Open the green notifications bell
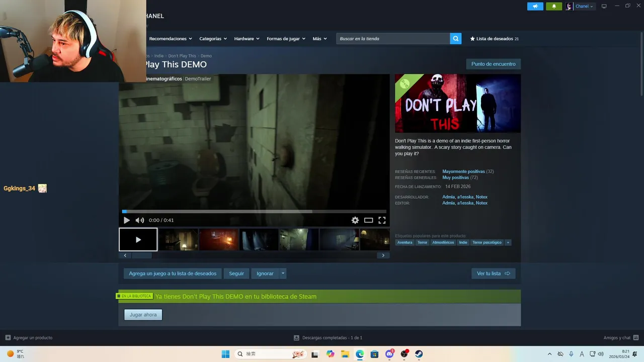 (554, 6)
